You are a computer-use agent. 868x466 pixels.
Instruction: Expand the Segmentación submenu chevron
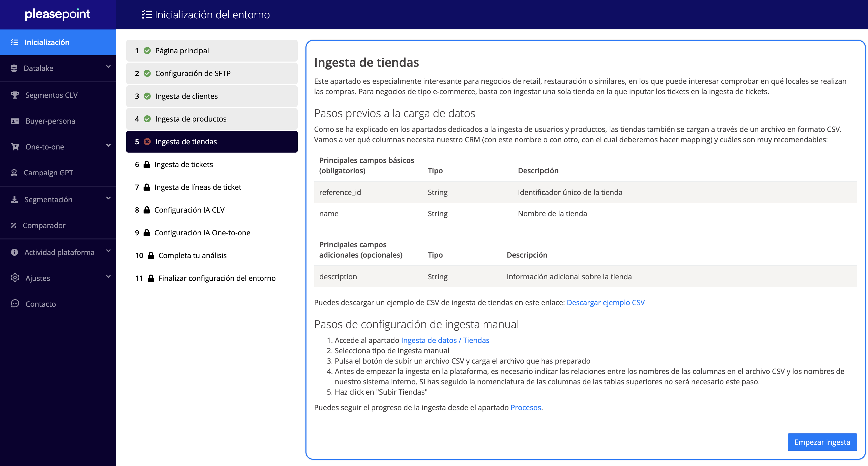coord(108,198)
